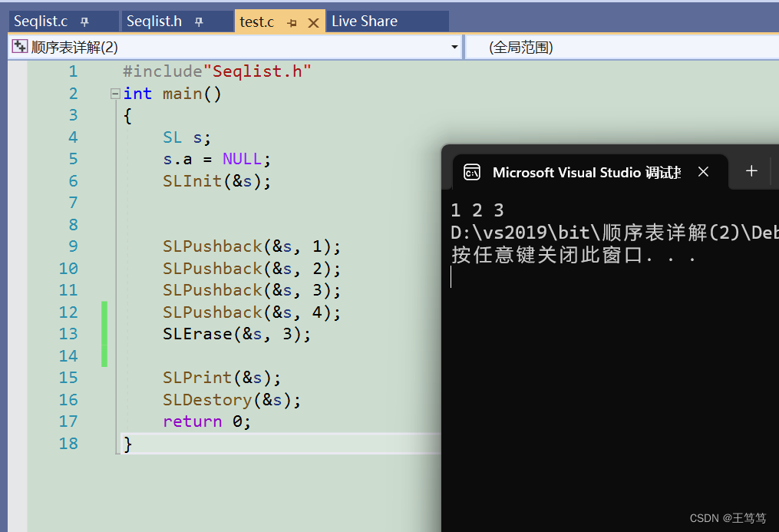Click console output line 1 2 3
This screenshot has width=779, height=532.
477,210
